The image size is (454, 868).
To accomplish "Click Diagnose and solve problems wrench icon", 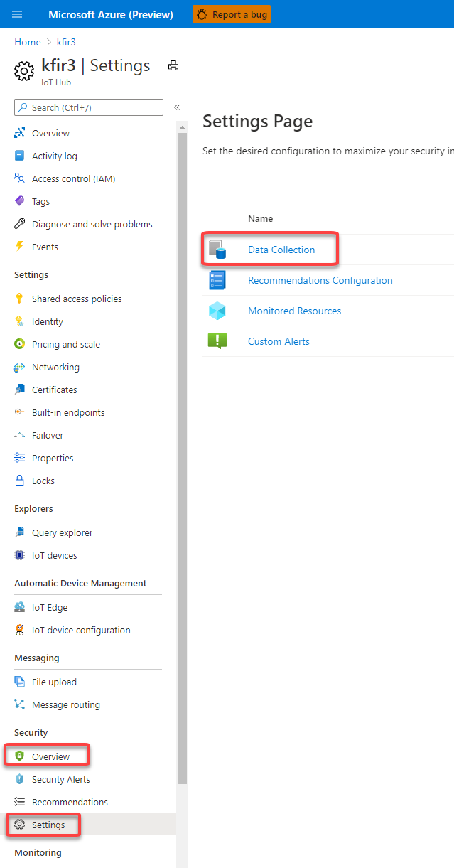I will (20, 224).
